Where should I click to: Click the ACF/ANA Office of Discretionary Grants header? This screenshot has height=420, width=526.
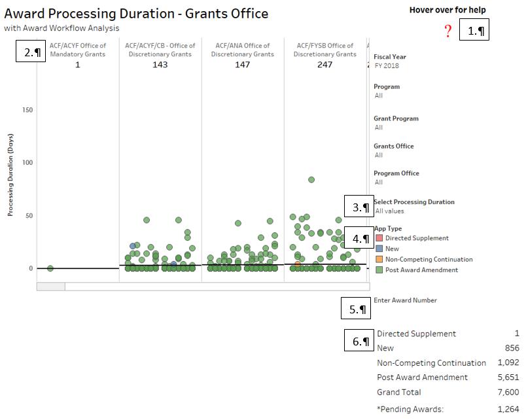click(242, 50)
